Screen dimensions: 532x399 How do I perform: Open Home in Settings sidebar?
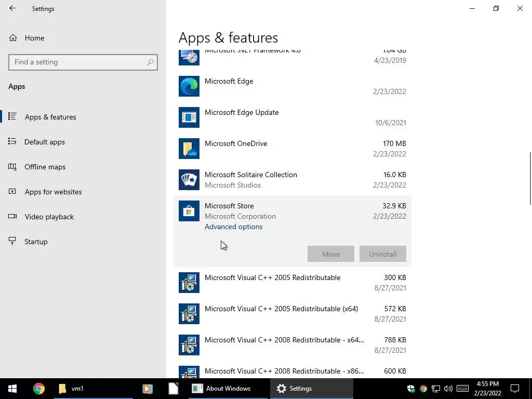[34, 38]
